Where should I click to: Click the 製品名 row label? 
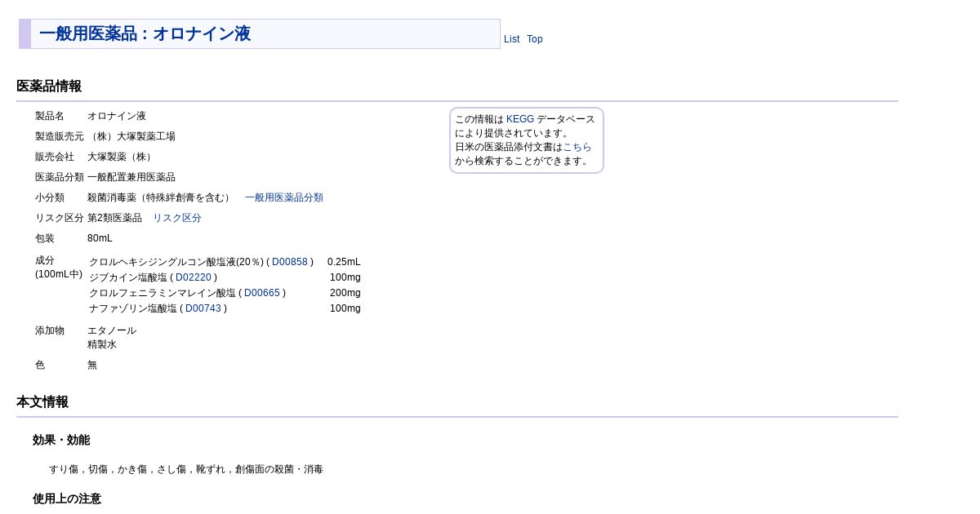(50, 116)
